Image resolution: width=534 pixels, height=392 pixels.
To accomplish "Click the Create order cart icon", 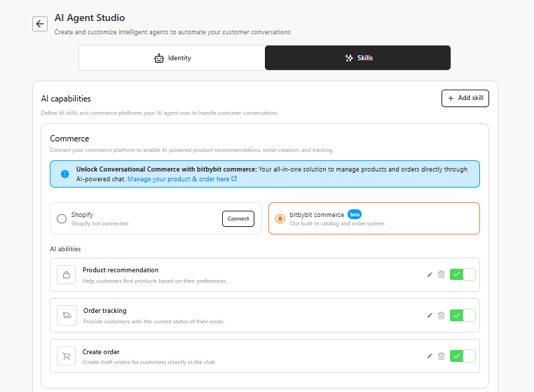I will [x=67, y=356].
